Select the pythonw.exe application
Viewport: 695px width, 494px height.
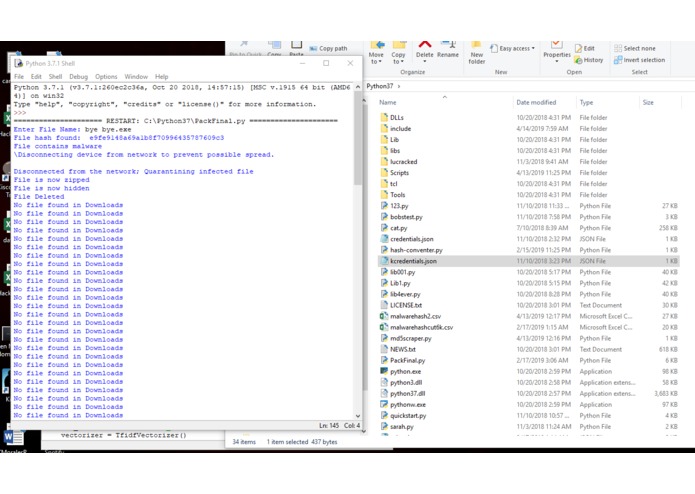click(x=408, y=405)
